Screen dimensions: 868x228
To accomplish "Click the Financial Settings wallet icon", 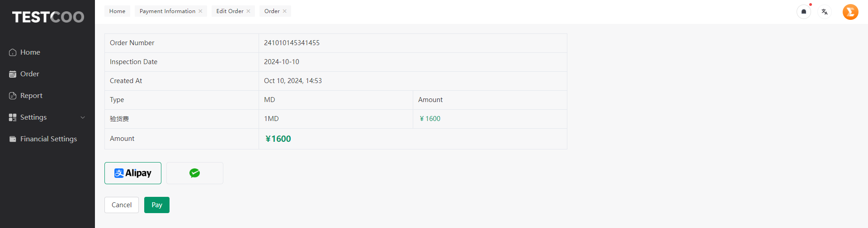I will [13, 139].
